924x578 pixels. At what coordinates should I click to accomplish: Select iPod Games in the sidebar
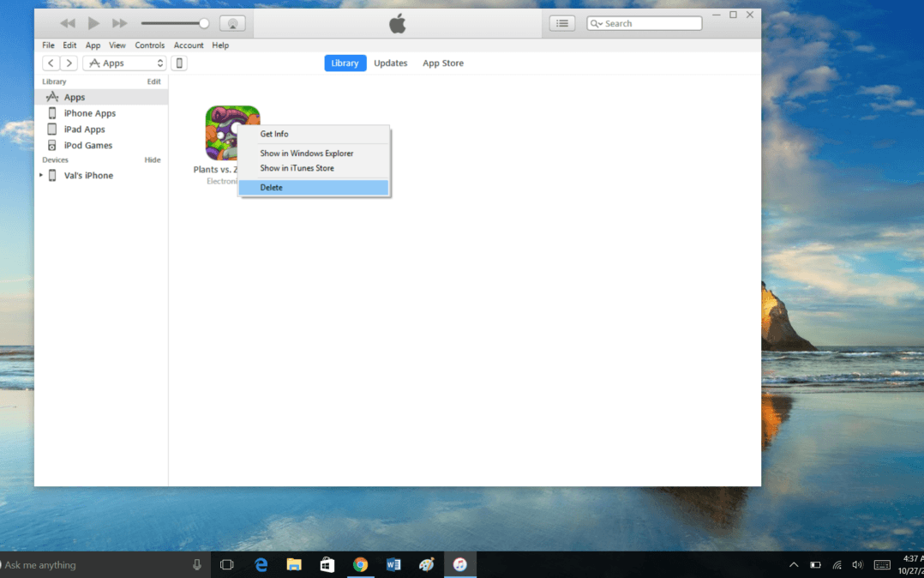click(101, 145)
